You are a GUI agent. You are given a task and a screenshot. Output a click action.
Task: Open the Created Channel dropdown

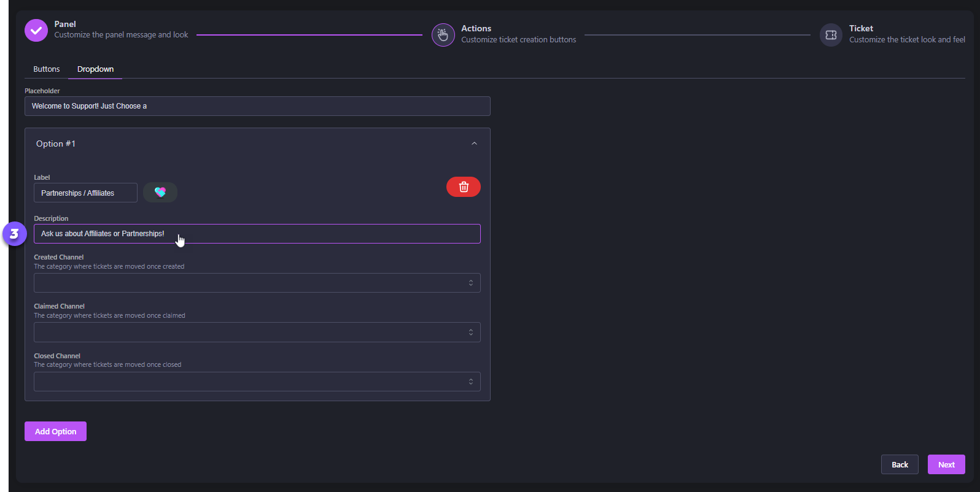(257, 283)
